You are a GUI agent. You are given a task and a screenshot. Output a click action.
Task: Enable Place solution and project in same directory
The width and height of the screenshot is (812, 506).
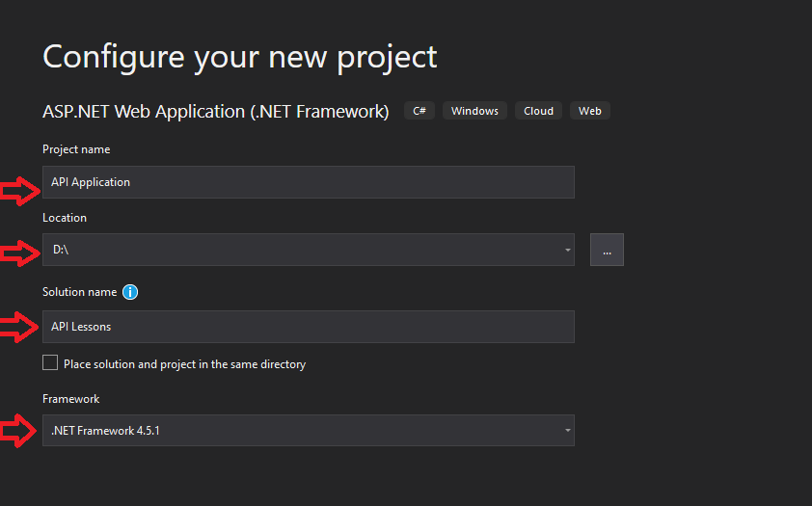tap(50, 362)
